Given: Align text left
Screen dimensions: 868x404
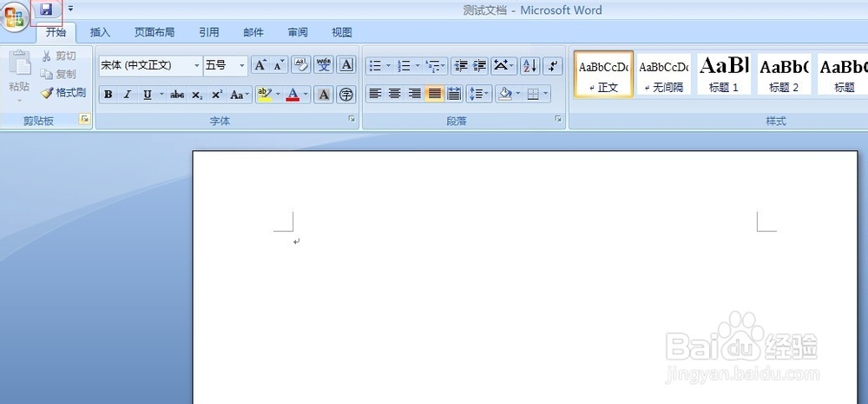Looking at the screenshot, I should [375, 94].
